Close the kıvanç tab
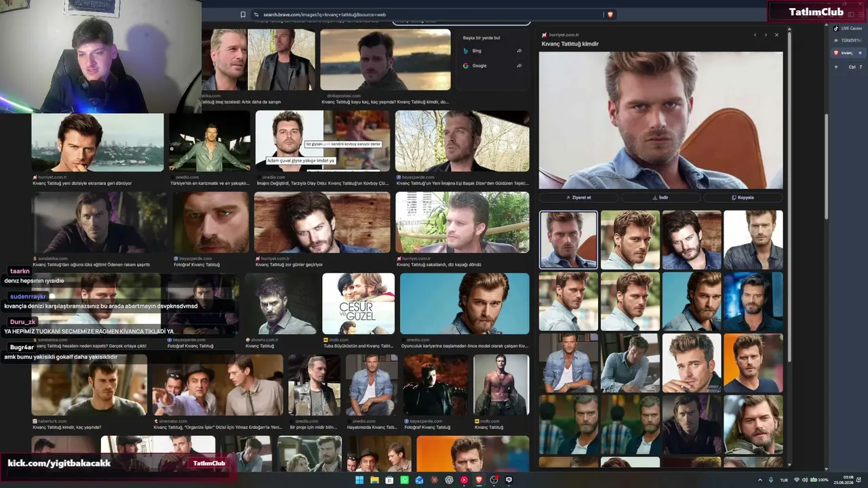868x488 pixels. click(x=860, y=53)
